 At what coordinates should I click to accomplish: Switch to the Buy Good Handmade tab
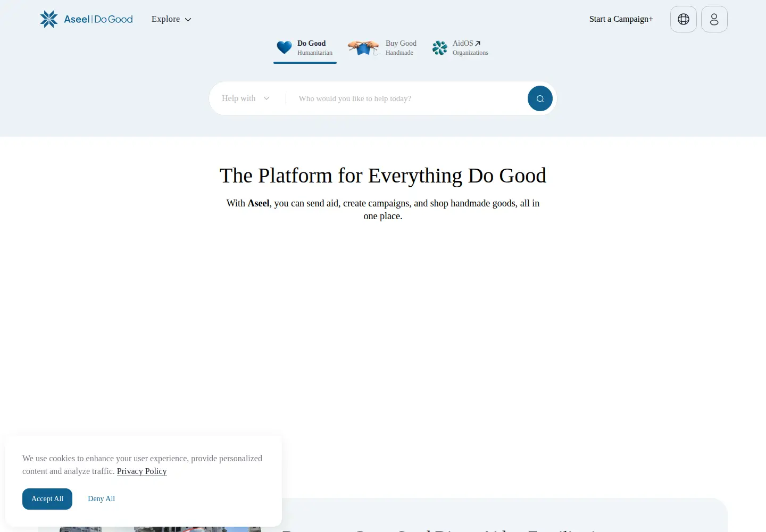click(x=382, y=48)
